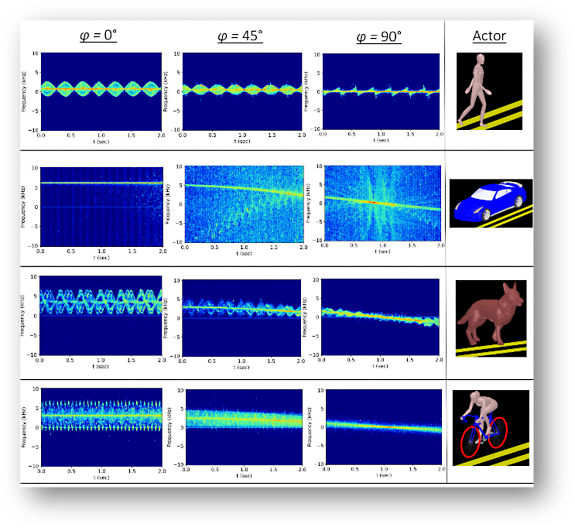Open the dog spectrogram at φ = 0°

[100, 315]
